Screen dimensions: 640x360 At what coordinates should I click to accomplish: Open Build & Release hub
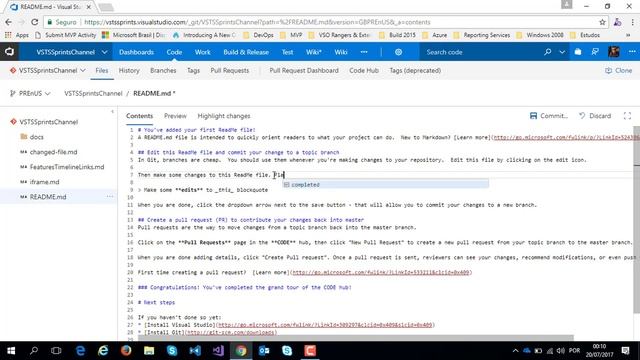pyautogui.click(x=246, y=52)
